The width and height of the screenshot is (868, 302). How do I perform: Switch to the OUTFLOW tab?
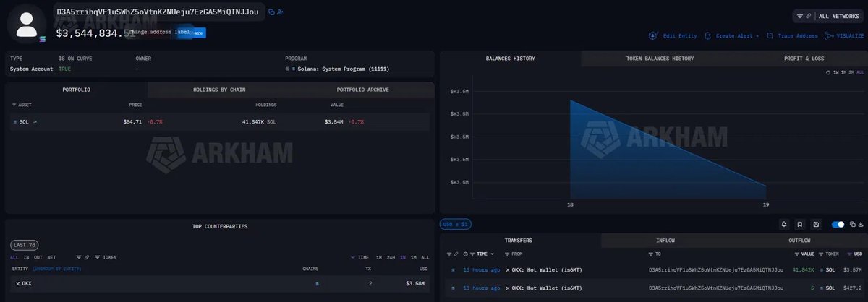click(799, 241)
